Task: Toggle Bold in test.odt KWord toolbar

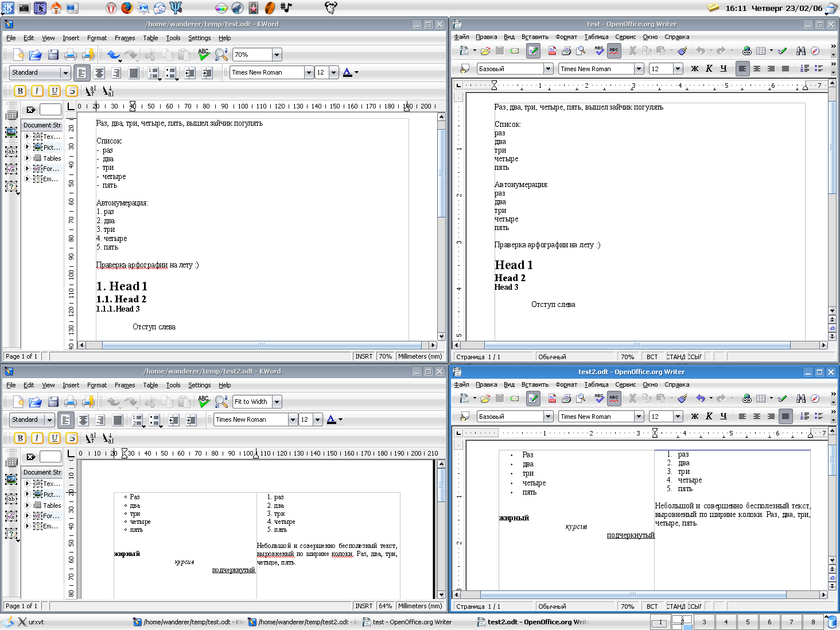Action: [x=20, y=91]
